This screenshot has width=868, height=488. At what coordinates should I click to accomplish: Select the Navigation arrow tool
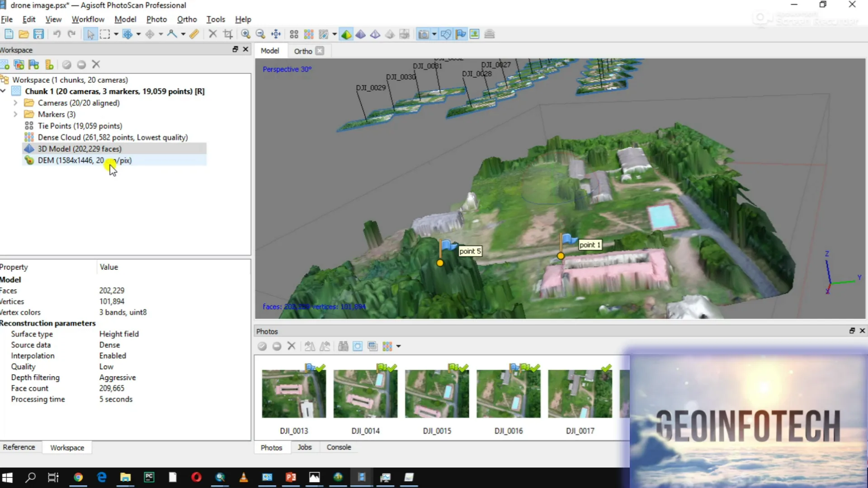click(90, 34)
